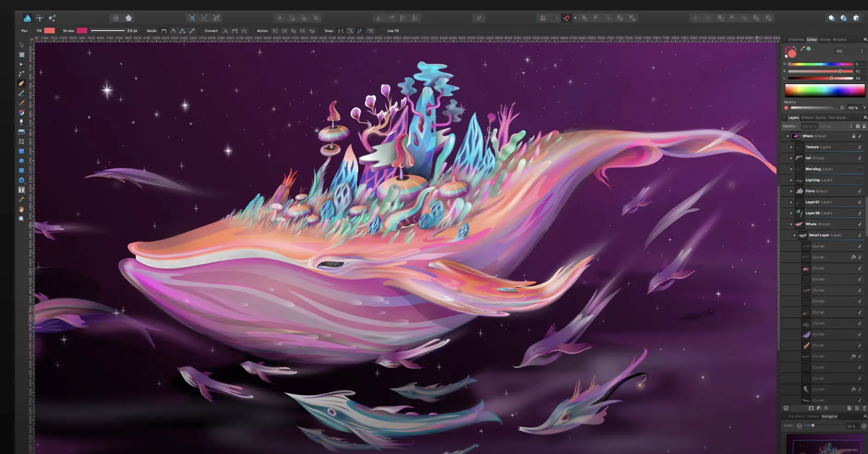This screenshot has width=868, height=454.
Task: Expand the Flora group
Action: tap(791, 191)
